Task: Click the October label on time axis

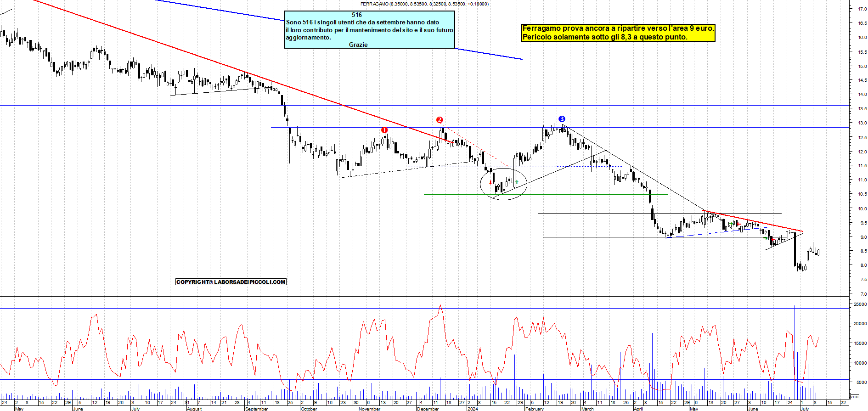Action: click(309, 409)
